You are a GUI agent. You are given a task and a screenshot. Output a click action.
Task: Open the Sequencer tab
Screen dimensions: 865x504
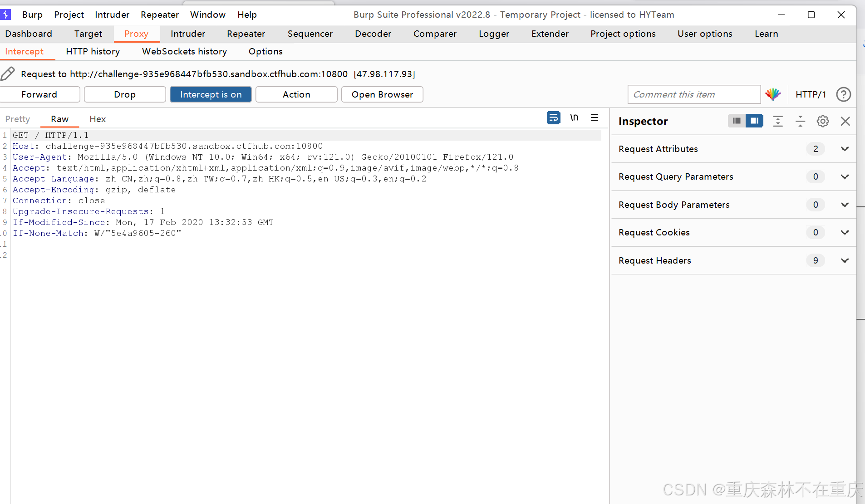coord(310,34)
